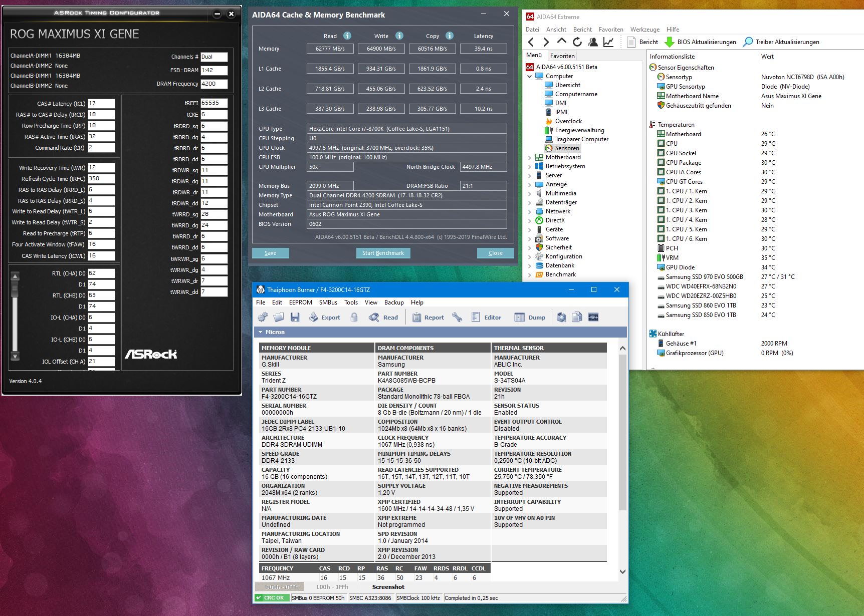Open a file via Thaiphoon Burner folder icon

(x=279, y=317)
